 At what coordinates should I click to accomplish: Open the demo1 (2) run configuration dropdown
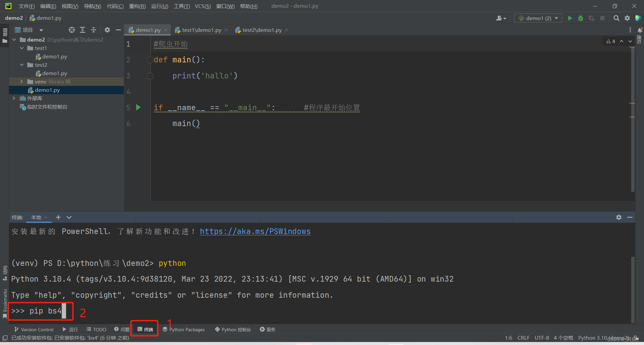click(x=538, y=18)
